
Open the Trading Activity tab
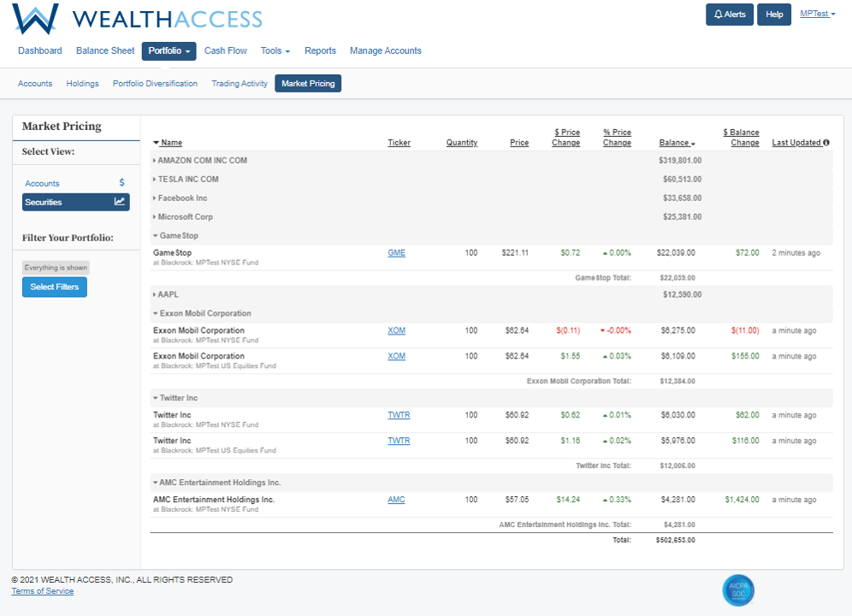pyautogui.click(x=239, y=84)
